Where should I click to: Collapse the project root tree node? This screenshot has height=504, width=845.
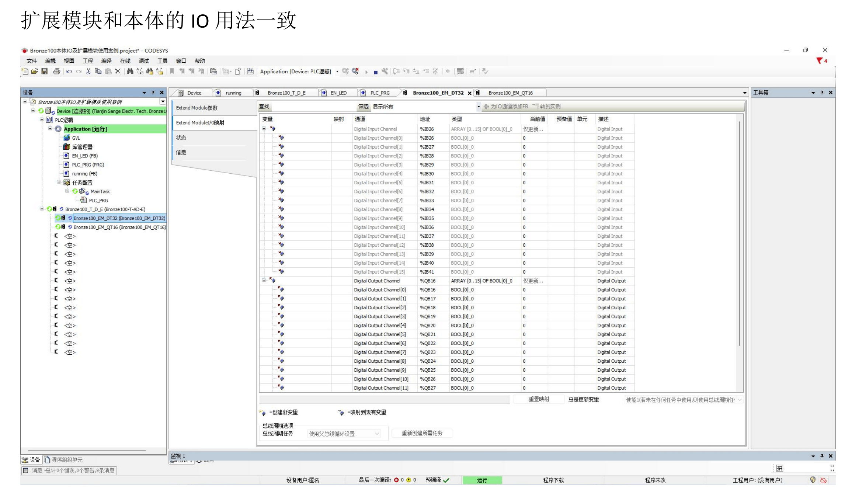25,102
